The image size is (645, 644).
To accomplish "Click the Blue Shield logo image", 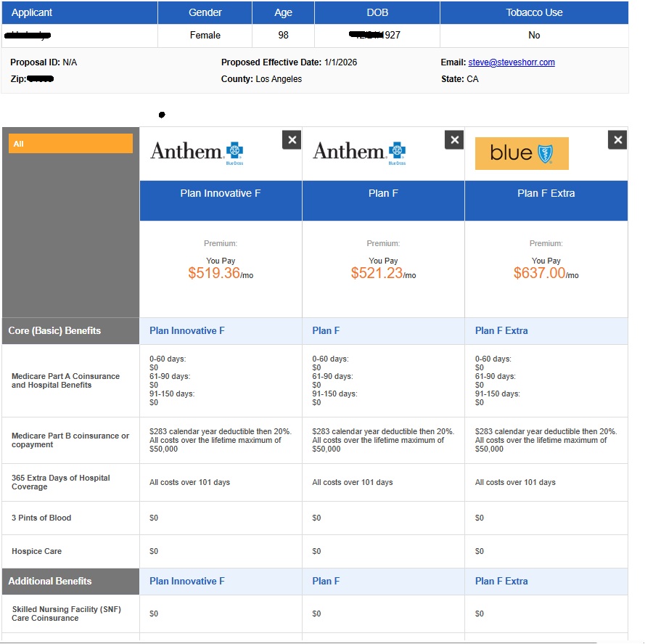I will [x=522, y=153].
